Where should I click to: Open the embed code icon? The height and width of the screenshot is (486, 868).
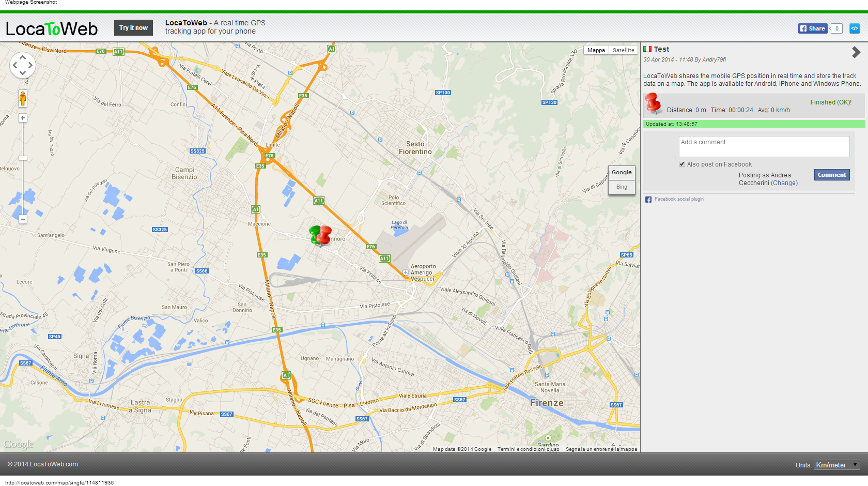tap(855, 28)
